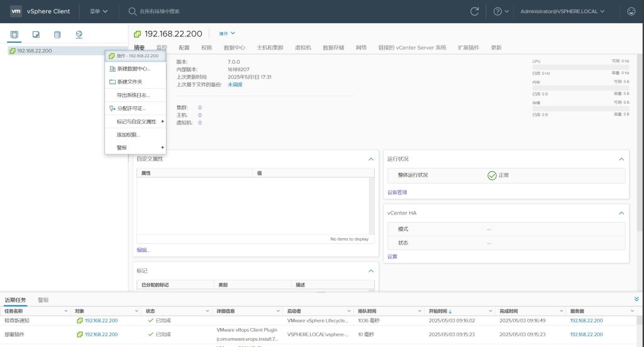Collapse the 自定义属性 panel
The width and height of the screenshot is (644, 347).
(371, 159)
